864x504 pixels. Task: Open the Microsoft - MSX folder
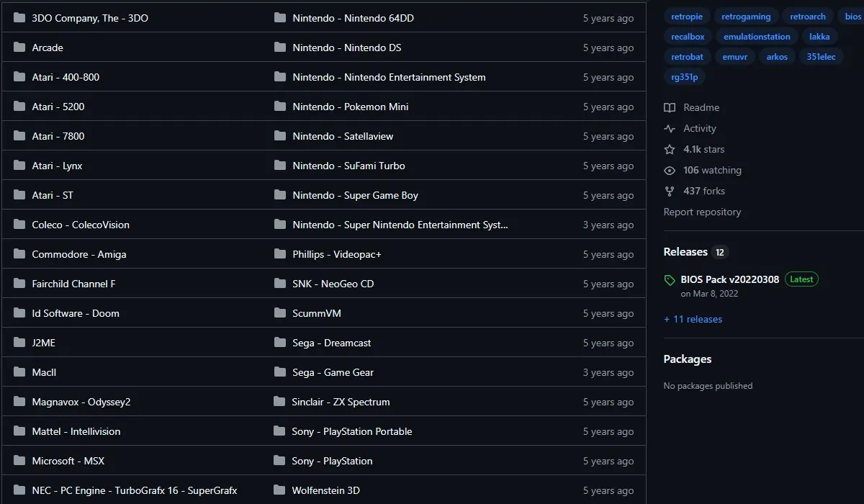pos(68,461)
